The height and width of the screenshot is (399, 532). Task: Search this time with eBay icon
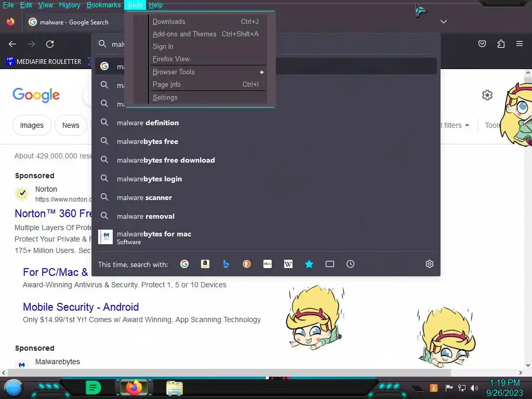point(268,264)
